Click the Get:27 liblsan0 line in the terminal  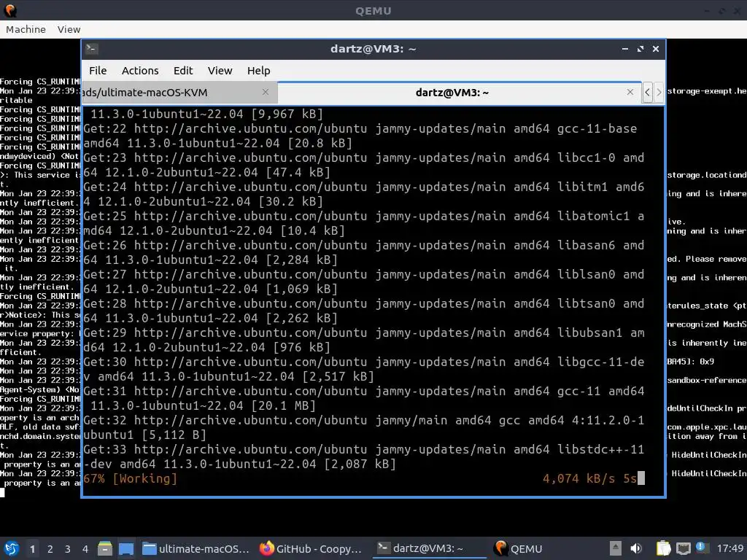click(x=364, y=281)
